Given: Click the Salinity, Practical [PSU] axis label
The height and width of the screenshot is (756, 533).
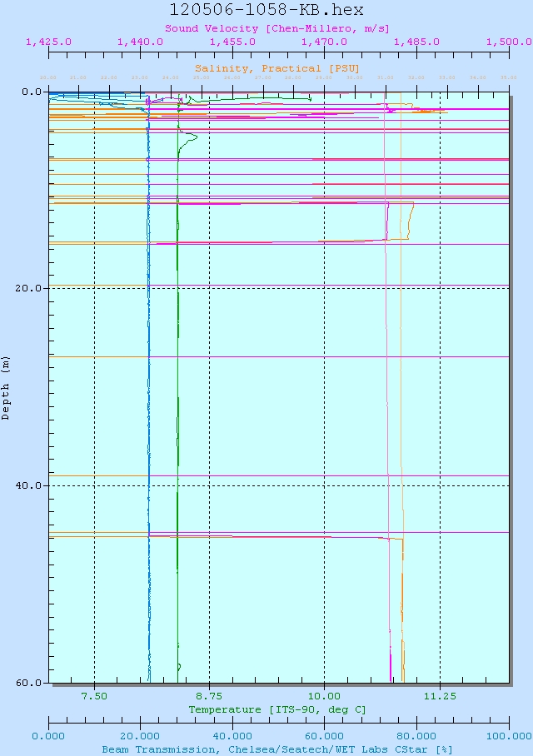Looking at the screenshot, I should 276,68.
